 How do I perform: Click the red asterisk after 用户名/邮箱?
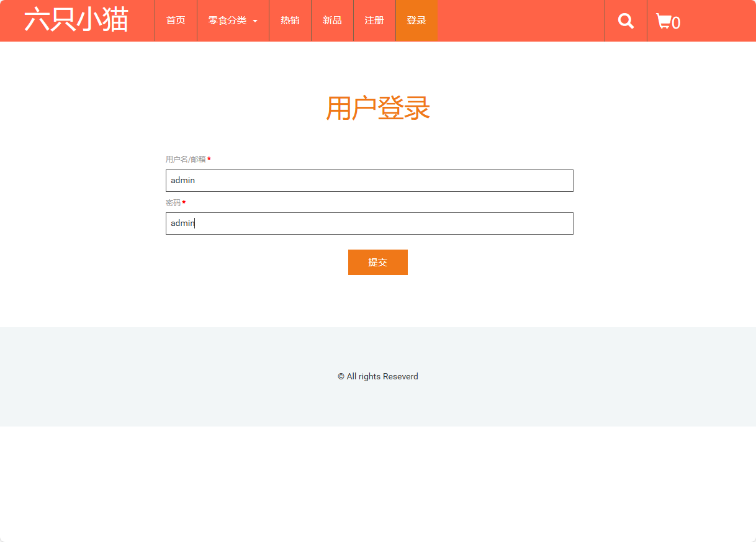(209, 159)
